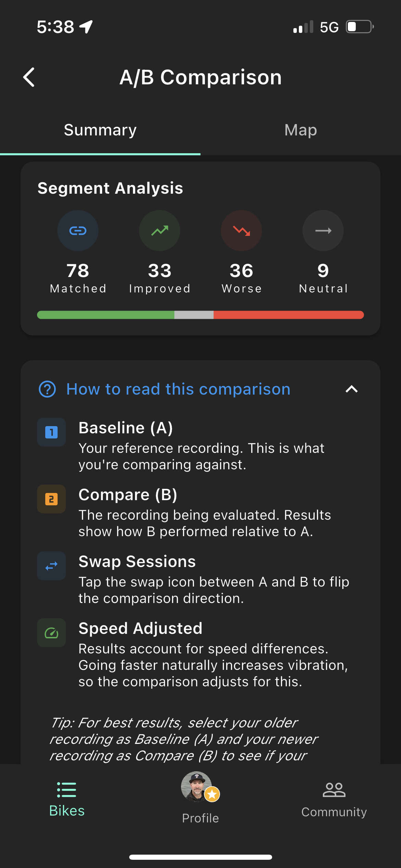The width and height of the screenshot is (401, 868).
Task: Click the help question-mark circle icon
Action: point(47,389)
